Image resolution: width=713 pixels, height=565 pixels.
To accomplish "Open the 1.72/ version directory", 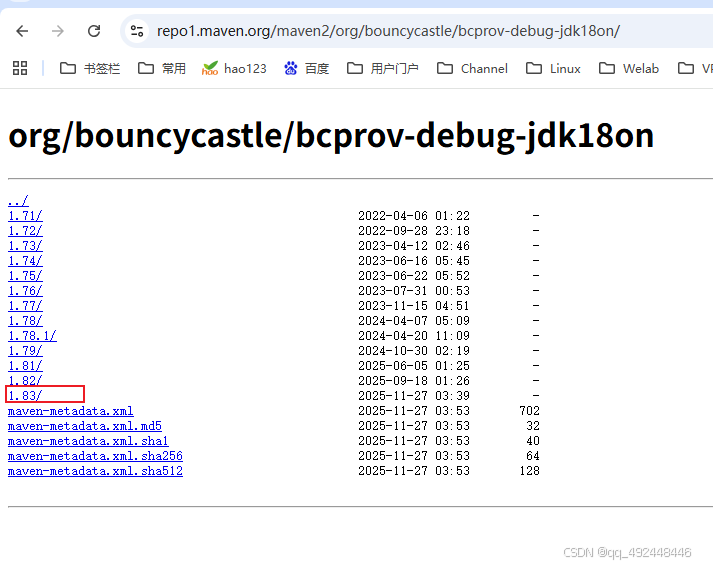I will [x=25, y=230].
